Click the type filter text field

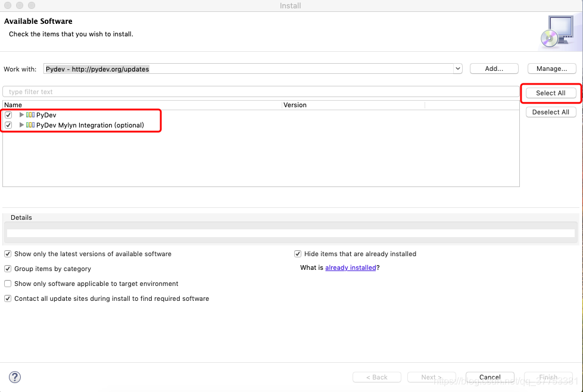[261, 92]
